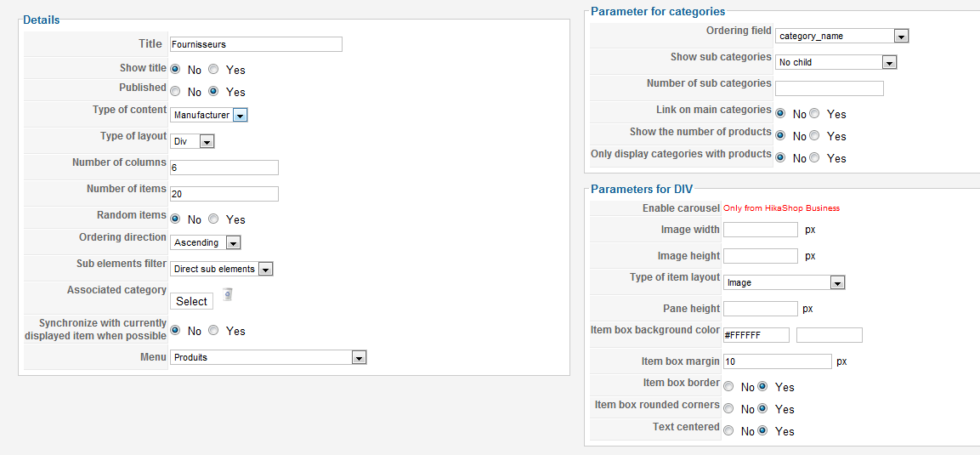Set Published to No

(175, 91)
